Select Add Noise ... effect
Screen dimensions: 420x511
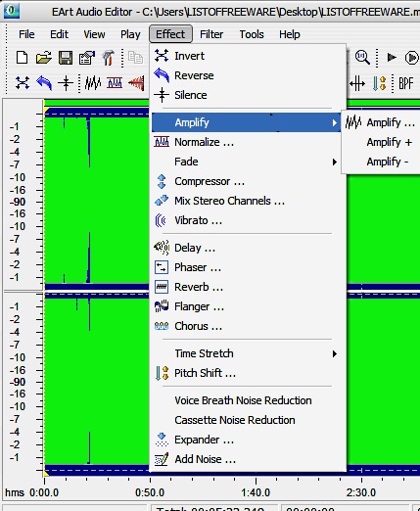247,459
